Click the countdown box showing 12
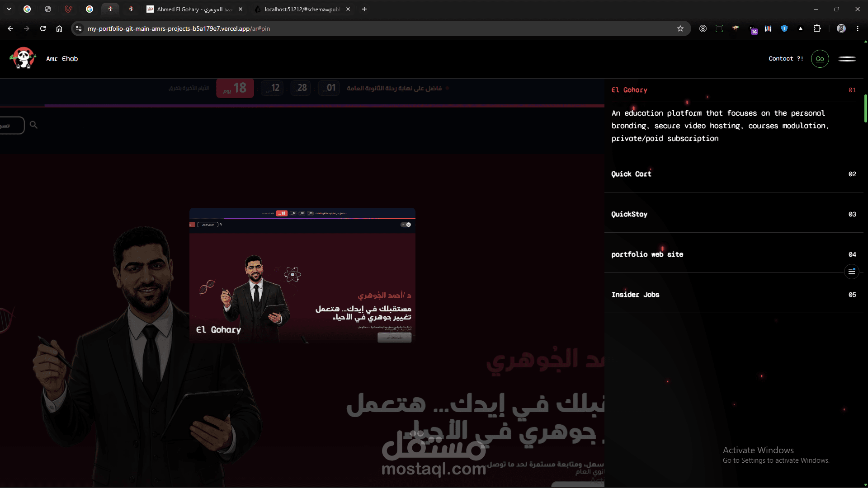Viewport: 868px width, 488px height. point(273,88)
